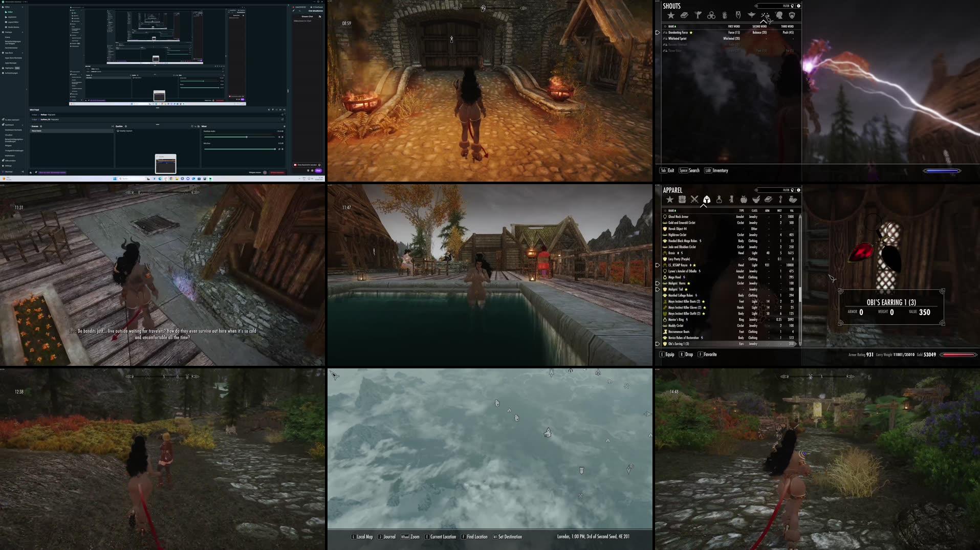
Task: Click Journal on the map screen
Action: point(387,537)
